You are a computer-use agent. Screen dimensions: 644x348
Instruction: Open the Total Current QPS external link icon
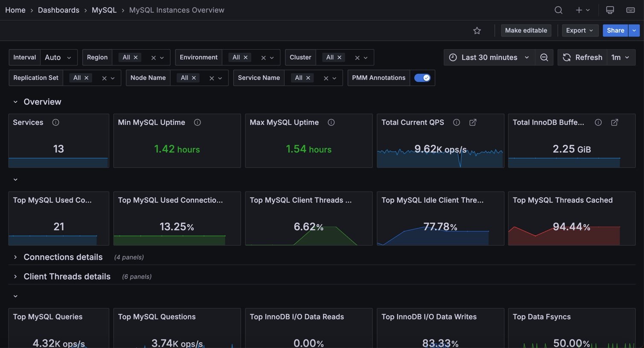click(x=473, y=122)
